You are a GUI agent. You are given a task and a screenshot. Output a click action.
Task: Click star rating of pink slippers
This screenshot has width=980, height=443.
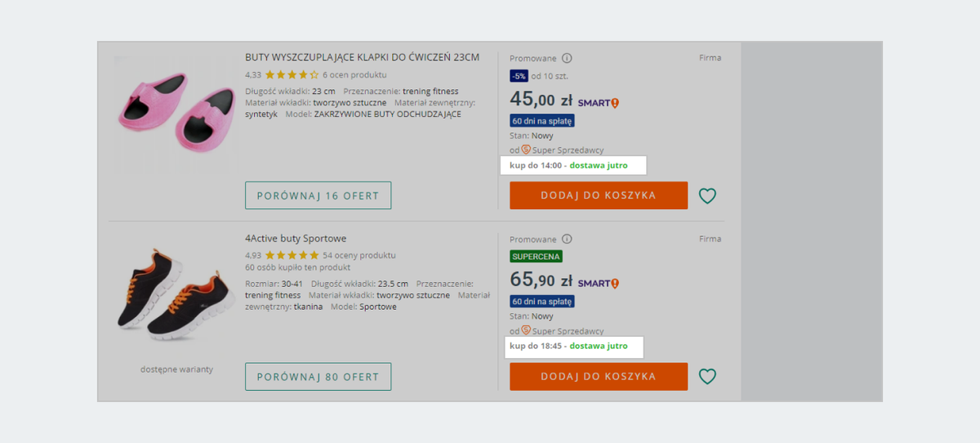292,74
